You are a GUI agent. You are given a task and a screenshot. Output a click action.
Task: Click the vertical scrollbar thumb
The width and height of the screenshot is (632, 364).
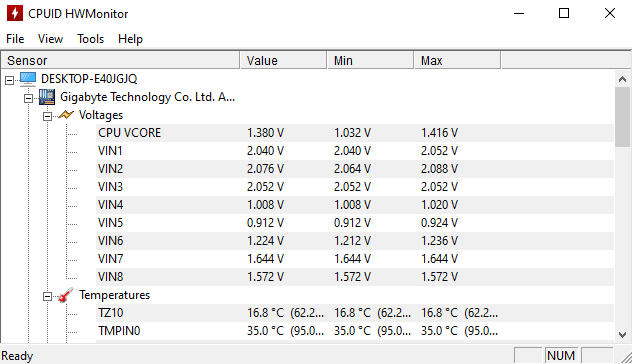coord(623,117)
